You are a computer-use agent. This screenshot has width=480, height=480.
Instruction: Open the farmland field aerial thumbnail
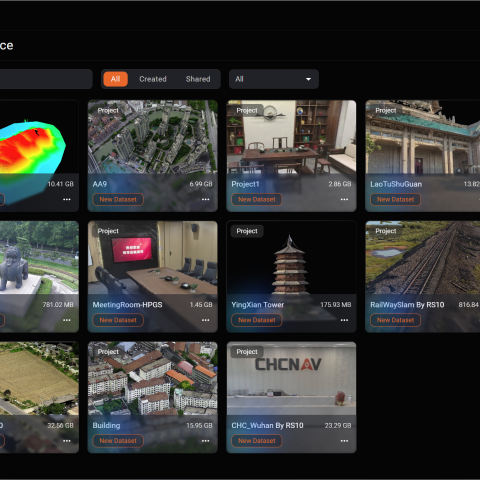39,378
